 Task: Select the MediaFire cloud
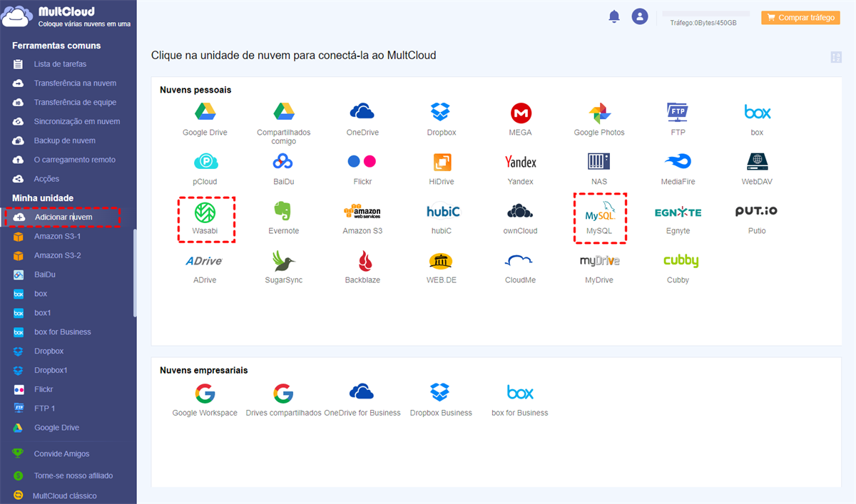(x=678, y=161)
